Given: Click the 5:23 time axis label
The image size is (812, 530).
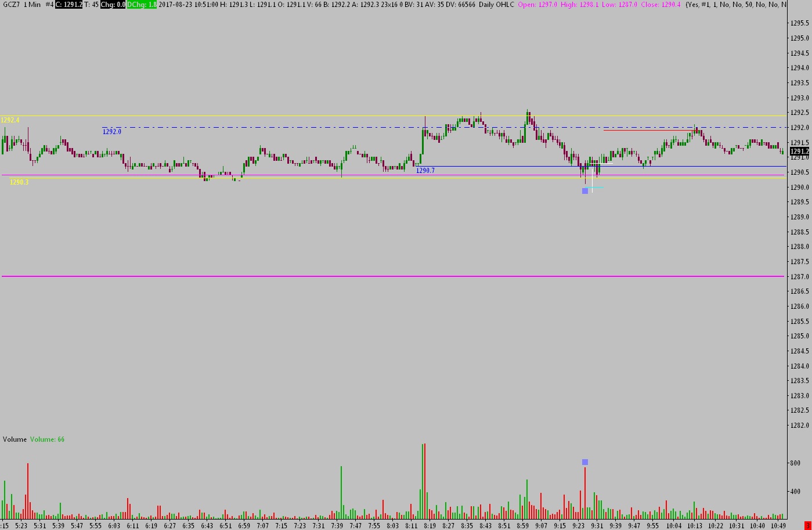Looking at the screenshot, I should coord(21,526).
